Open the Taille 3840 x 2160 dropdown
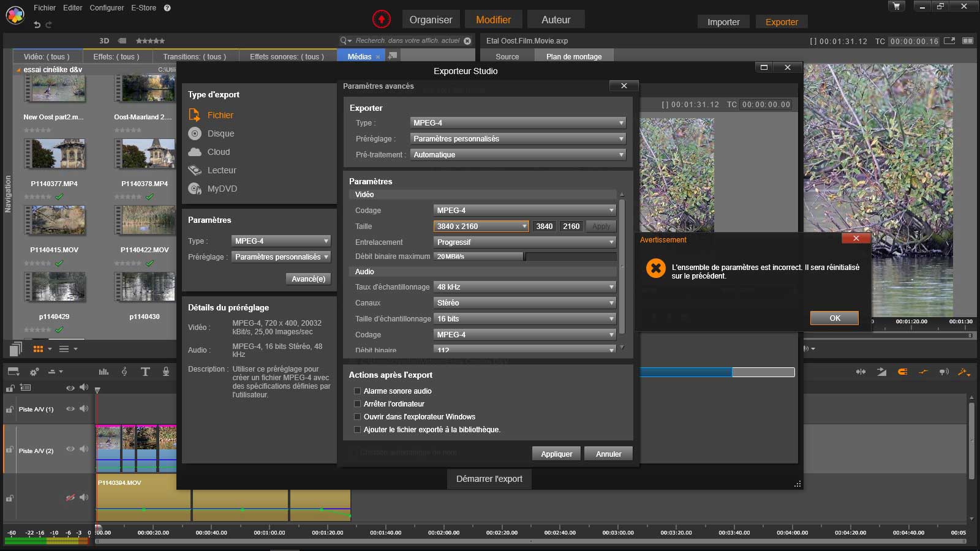 click(x=481, y=227)
